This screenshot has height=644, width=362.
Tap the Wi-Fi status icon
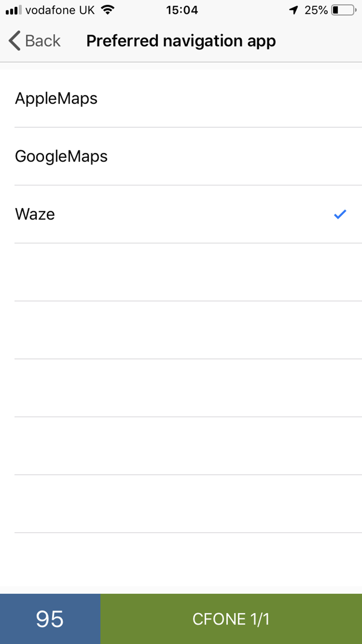(108, 10)
